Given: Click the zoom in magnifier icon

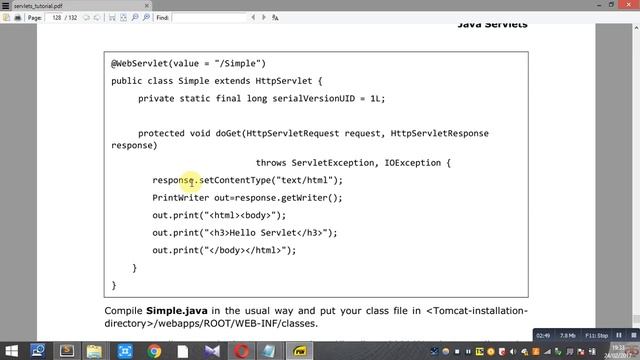Looking at the screenshot, I should tap(147, 17).
